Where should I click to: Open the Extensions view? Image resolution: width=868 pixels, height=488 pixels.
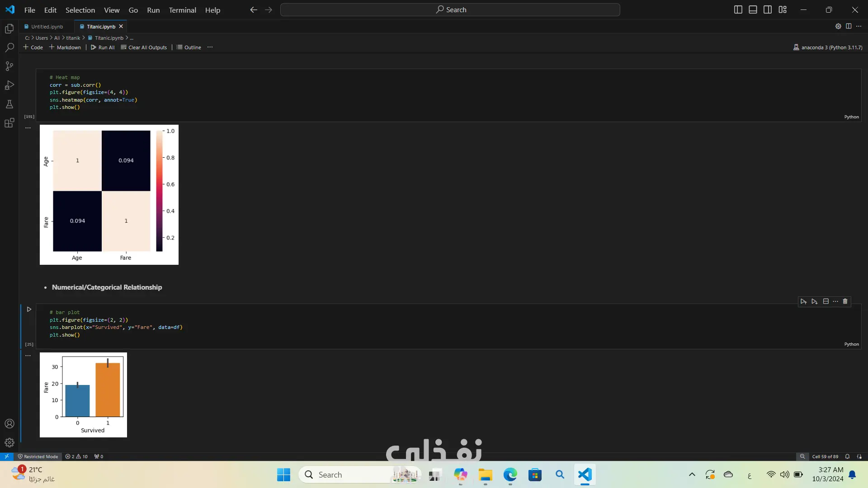pyautogui.click(x=9, y=123)
